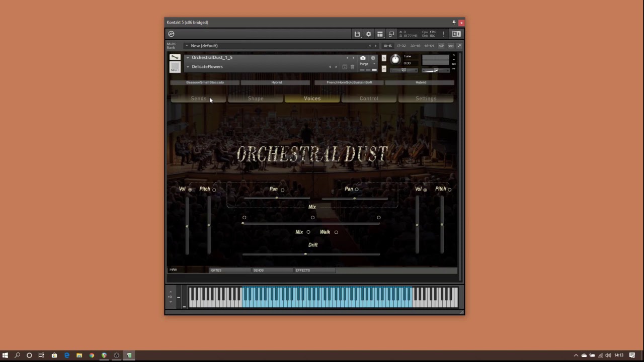The width and height of the screenshot is (644, 362).
Task: Toggle the left Pan radio button
Action: [282, 190]
